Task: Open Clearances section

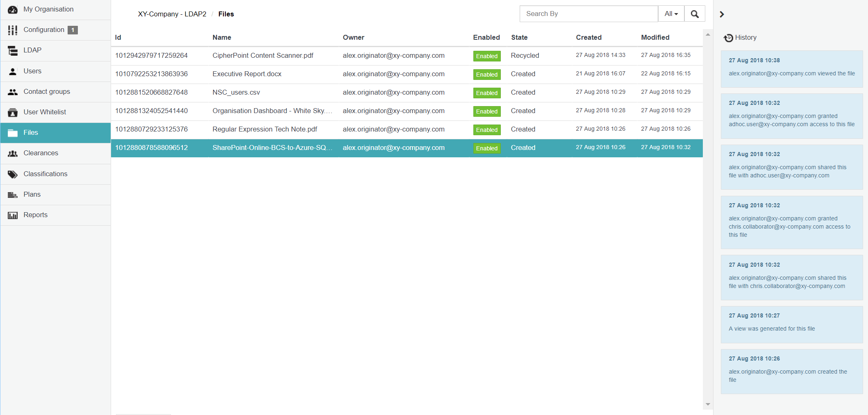Action: 55,153
